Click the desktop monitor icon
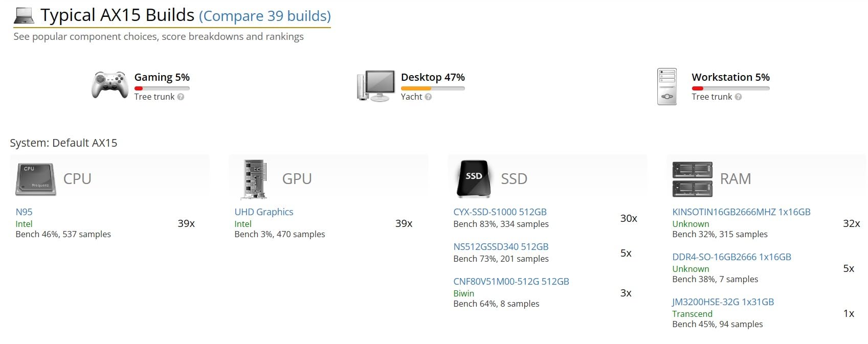 click(x=376, y=86)
